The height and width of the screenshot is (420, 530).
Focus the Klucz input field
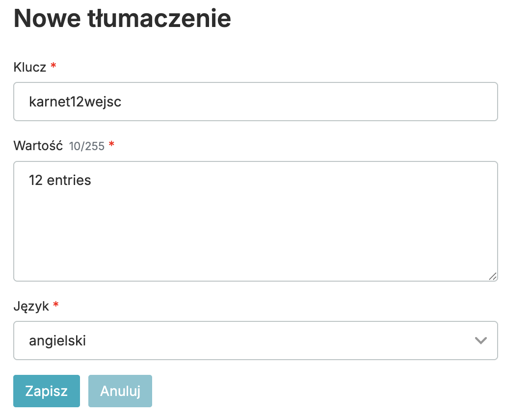coord(255,102)
